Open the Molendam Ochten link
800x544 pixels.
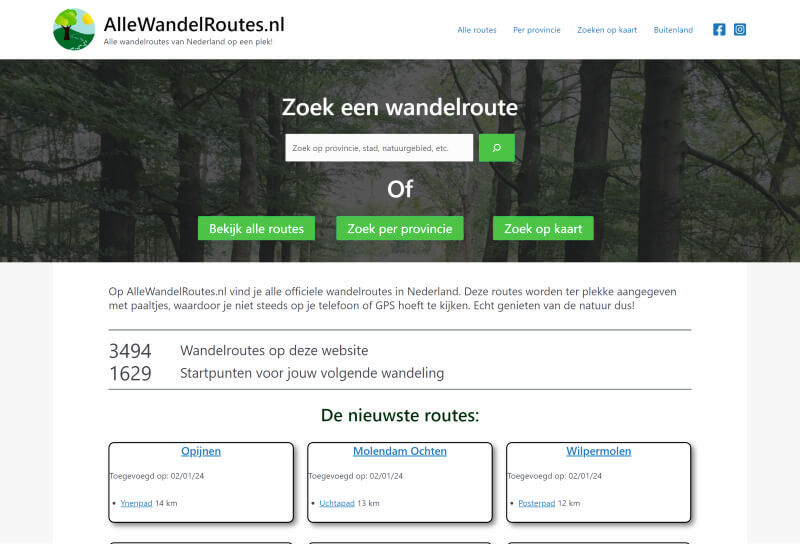point(399,451)
